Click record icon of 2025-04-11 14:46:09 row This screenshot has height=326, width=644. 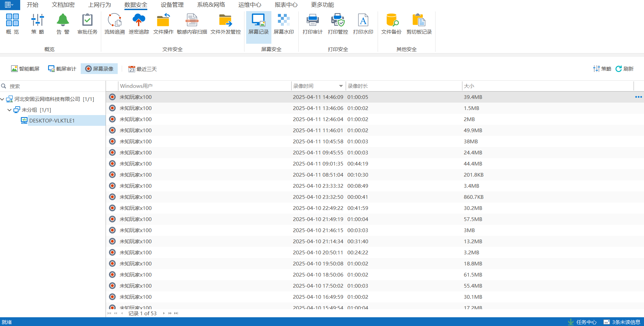[112, 97]
